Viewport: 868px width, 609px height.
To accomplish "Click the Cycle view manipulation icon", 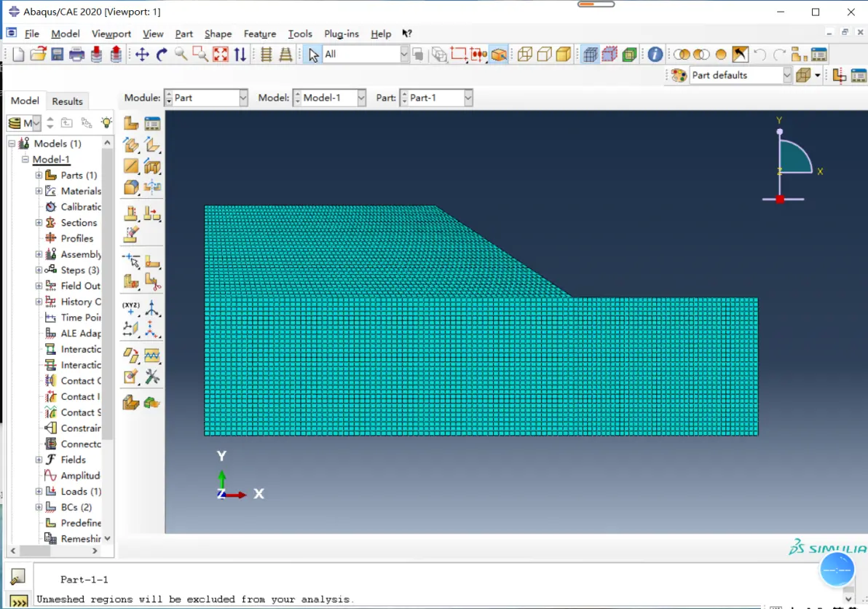I will 240,54.
